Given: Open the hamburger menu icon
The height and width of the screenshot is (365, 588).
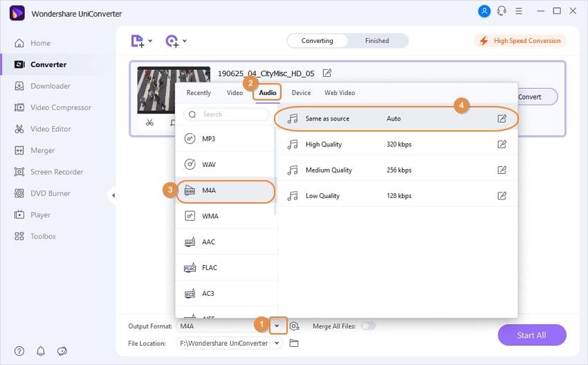Looking at the screenshot, I should [x=519, y=11].
